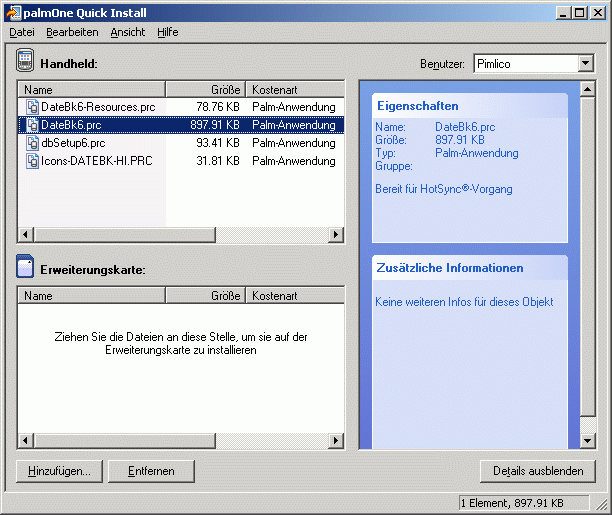The image size is (612, 515).
Task: Select DateBk6-Resources.prc file name
Action: tap(98, 107)
